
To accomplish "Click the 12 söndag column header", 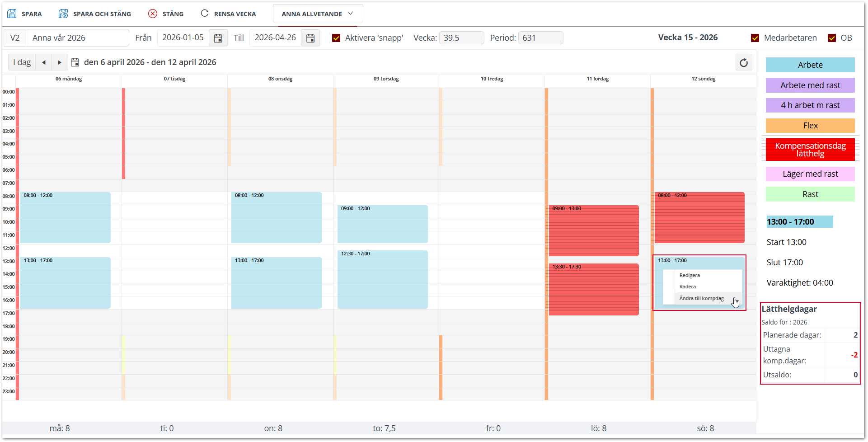I will (x=703, y=79).
